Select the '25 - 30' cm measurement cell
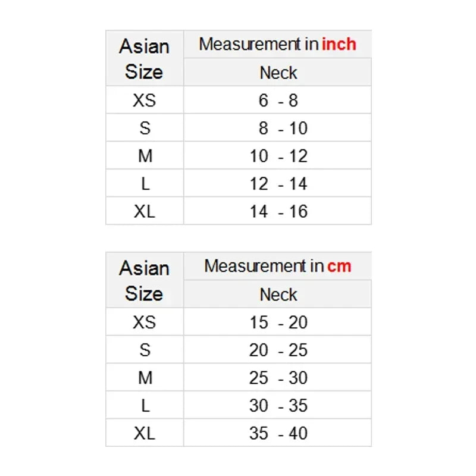The height and width of the screenshot is (476, 476). pos(278,377)
